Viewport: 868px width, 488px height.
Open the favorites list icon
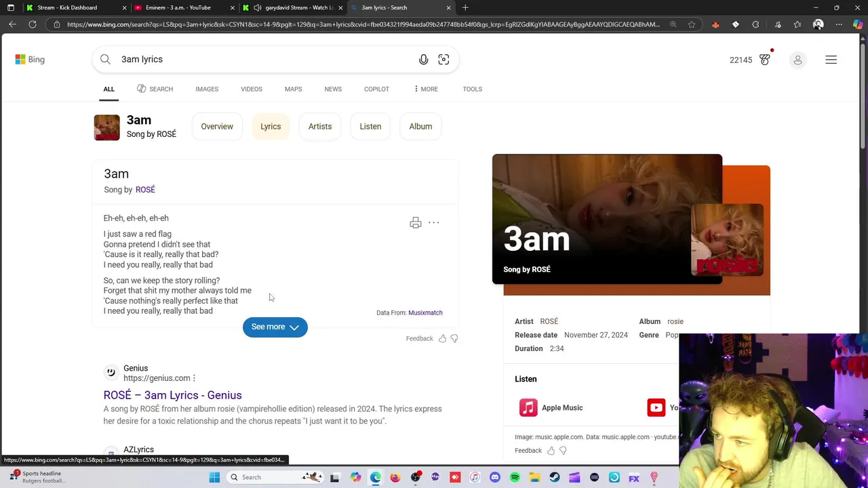point(797,24)
